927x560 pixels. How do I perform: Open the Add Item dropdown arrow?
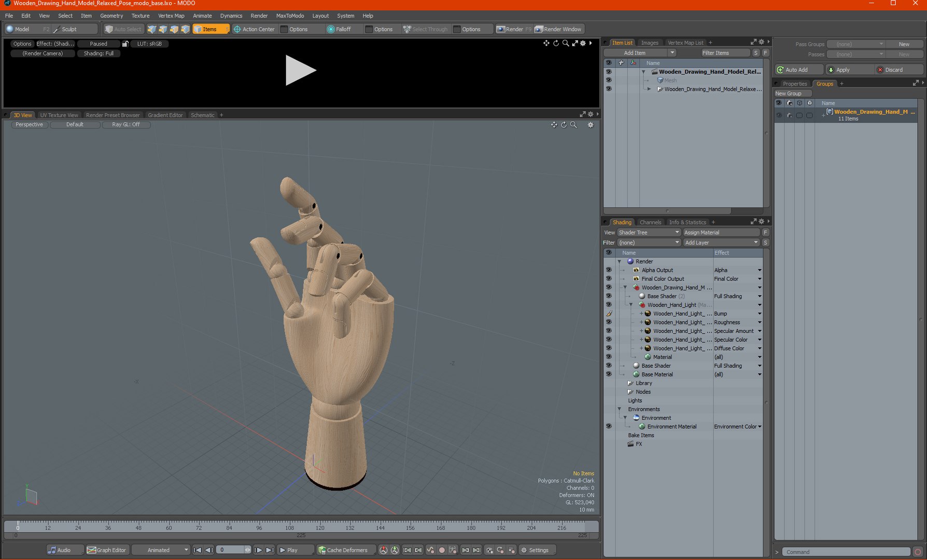(672, 53)
